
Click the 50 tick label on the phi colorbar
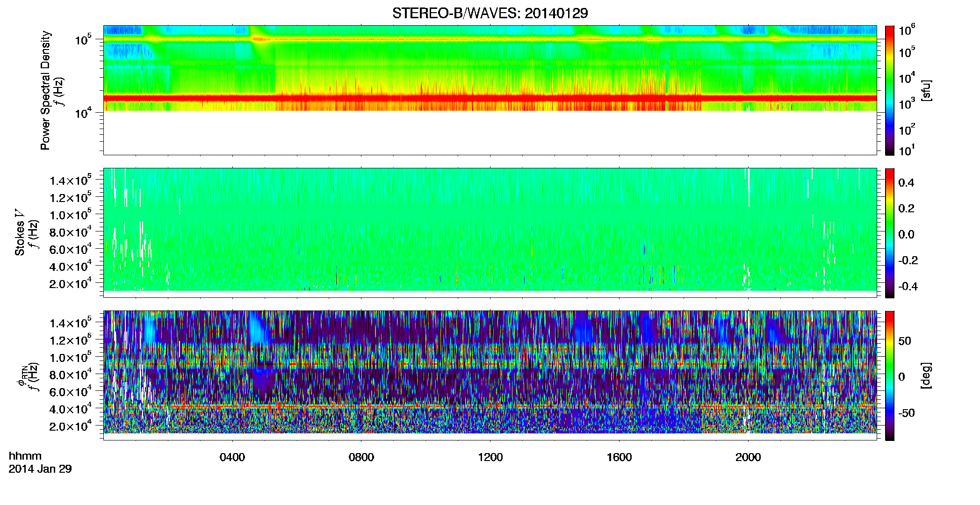(x=905, y=341)
